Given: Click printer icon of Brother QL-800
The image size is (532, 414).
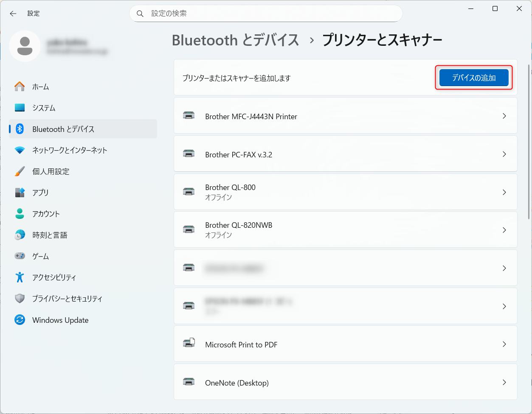Looking at the screenshot, I should tap(189, 192).
